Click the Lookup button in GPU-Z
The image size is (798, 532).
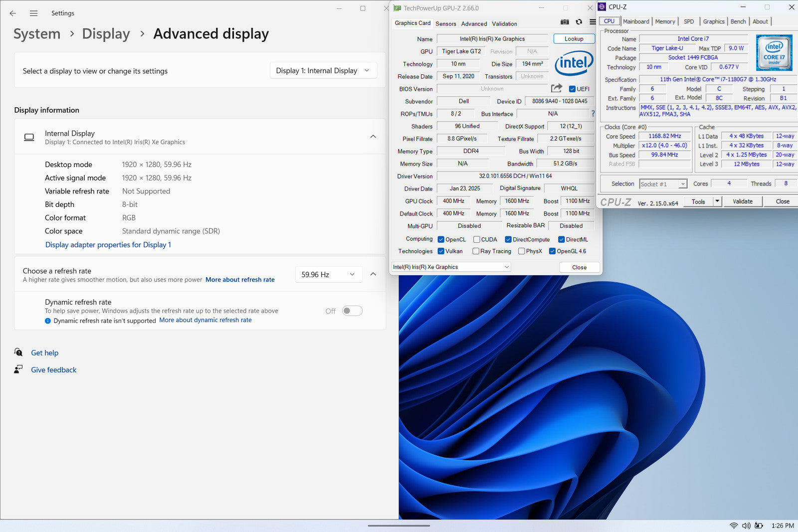[574, 39]
